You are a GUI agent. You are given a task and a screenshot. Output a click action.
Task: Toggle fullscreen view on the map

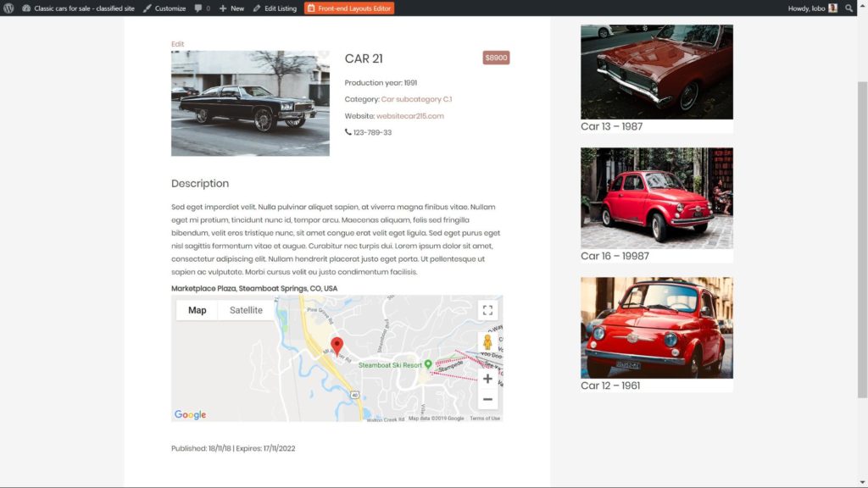[x=487, y=310]
